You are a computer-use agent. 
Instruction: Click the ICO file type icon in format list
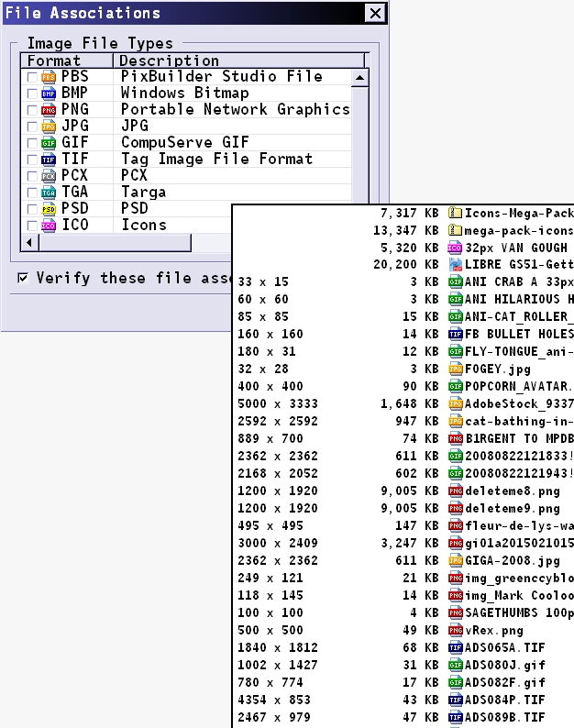pos(49,226)
